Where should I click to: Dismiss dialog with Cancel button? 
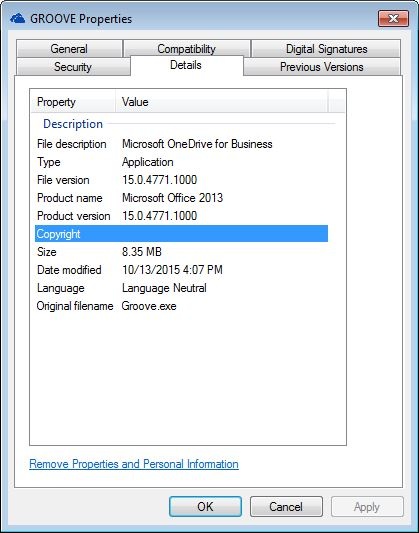coord(286,506)
